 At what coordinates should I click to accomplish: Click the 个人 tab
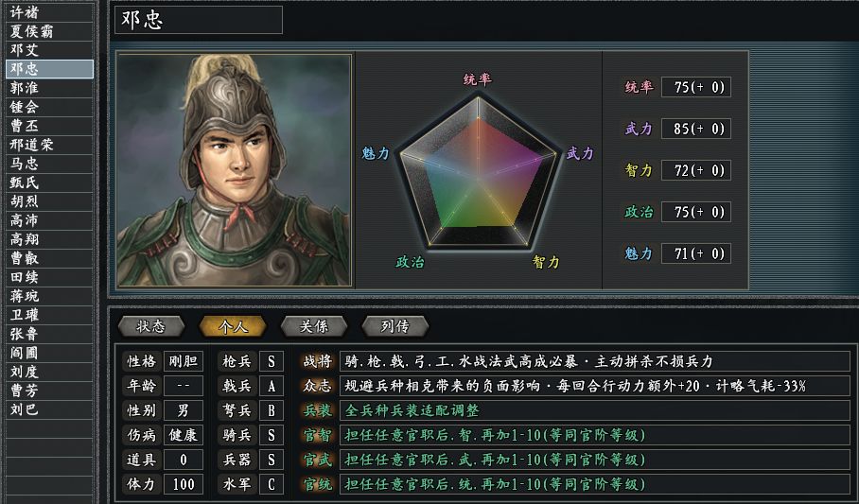pyautogui.click(x=233, y=326)
